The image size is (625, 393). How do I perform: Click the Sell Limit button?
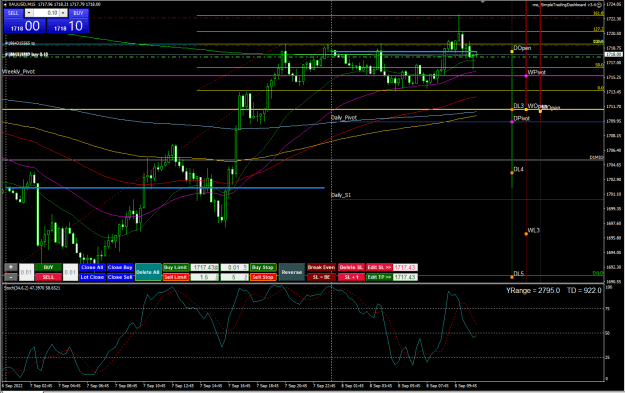[175, 277]
